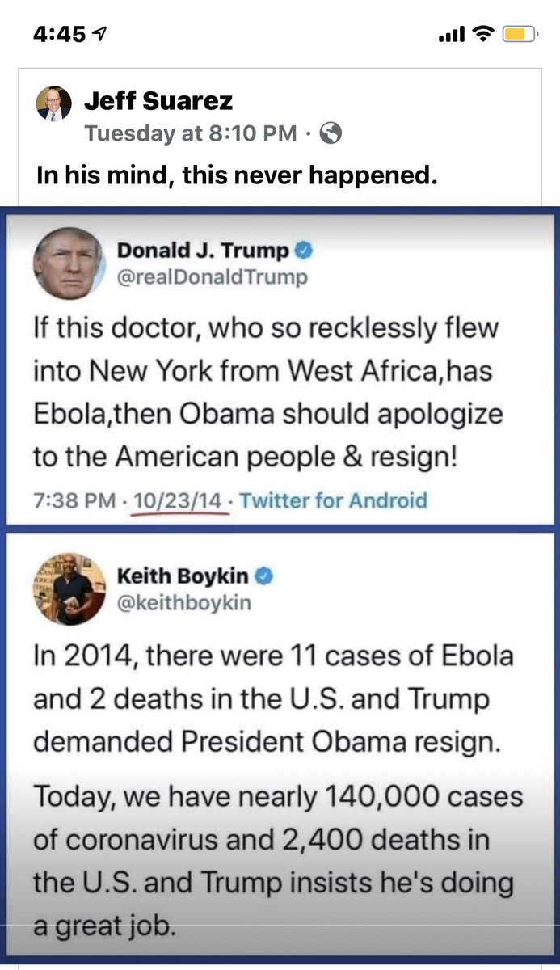This screenshot has height=970, width=560.
Task: Tap the battery indicator icon
Action: [516, 34]
